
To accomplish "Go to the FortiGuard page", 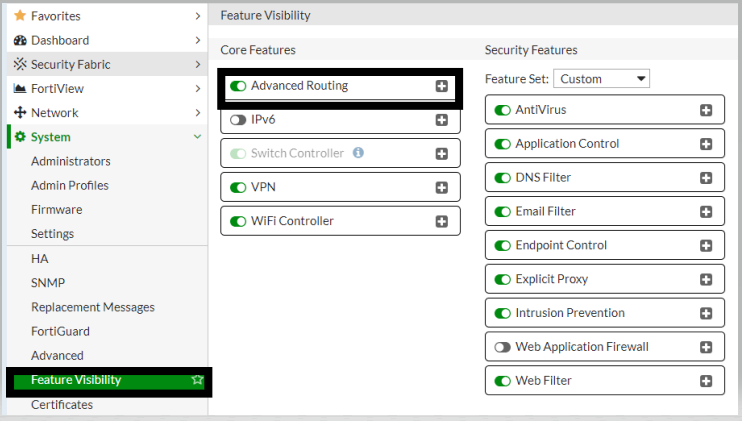I will tap(60, 331).
